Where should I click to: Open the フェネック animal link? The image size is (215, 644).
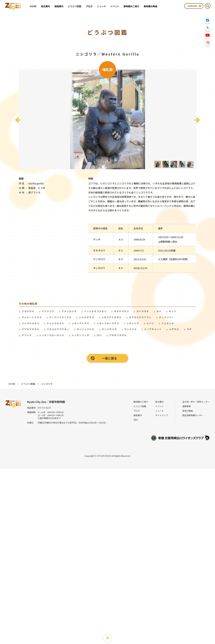click(x=166, y=324)
